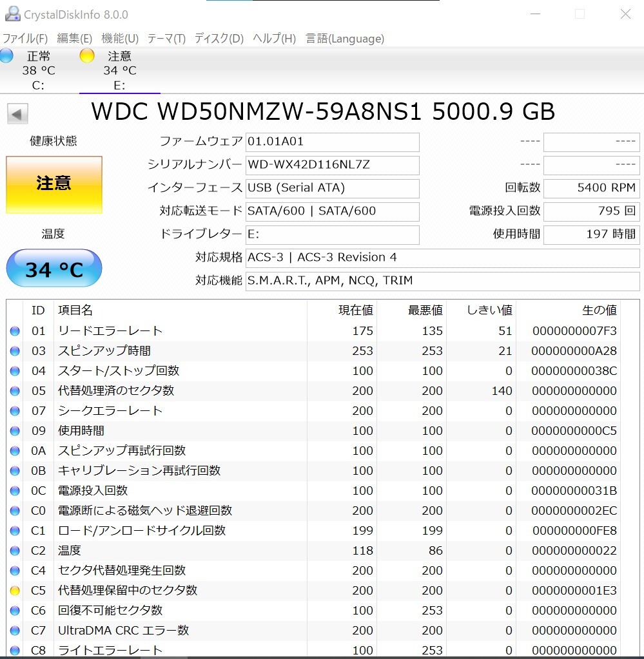Click status dot for ID 09 使用時間 row

pyautogui.click(x=15, y=431)
